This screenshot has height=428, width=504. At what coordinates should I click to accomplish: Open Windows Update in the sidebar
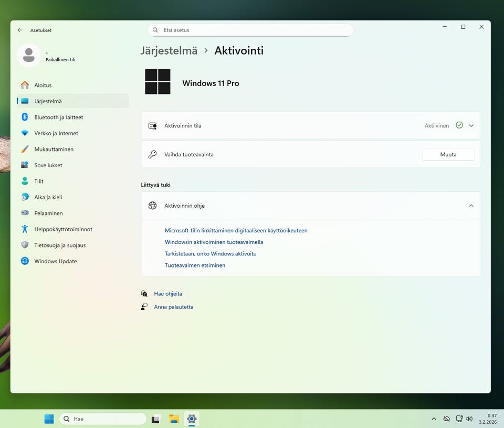[x=55, y=261]
